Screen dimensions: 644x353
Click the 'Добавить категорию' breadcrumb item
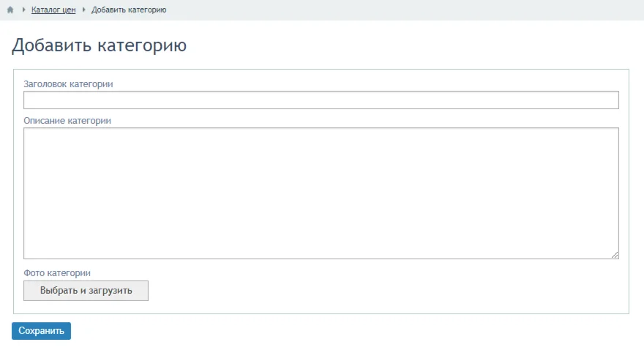tap(129, 10)
